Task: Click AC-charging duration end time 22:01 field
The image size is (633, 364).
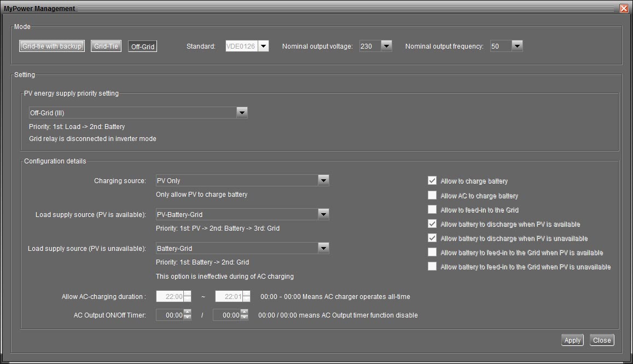Action: 229,297
